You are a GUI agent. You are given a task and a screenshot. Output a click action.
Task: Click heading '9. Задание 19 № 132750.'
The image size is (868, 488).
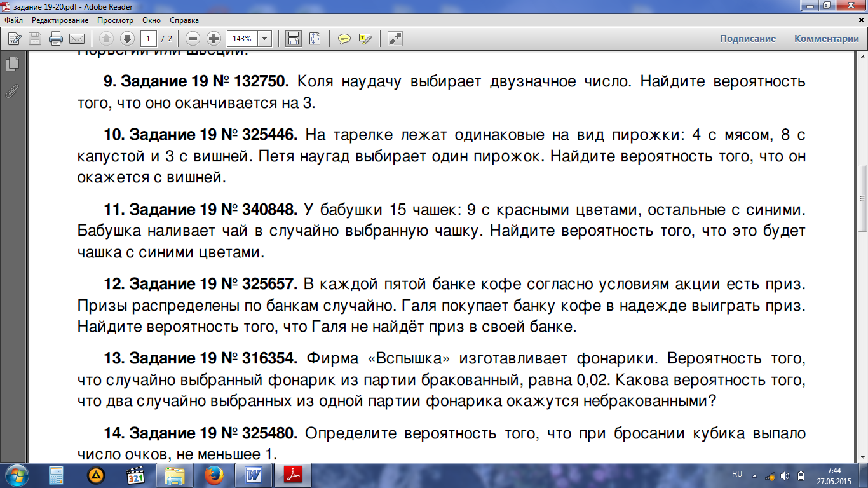(x=196, y=82)
